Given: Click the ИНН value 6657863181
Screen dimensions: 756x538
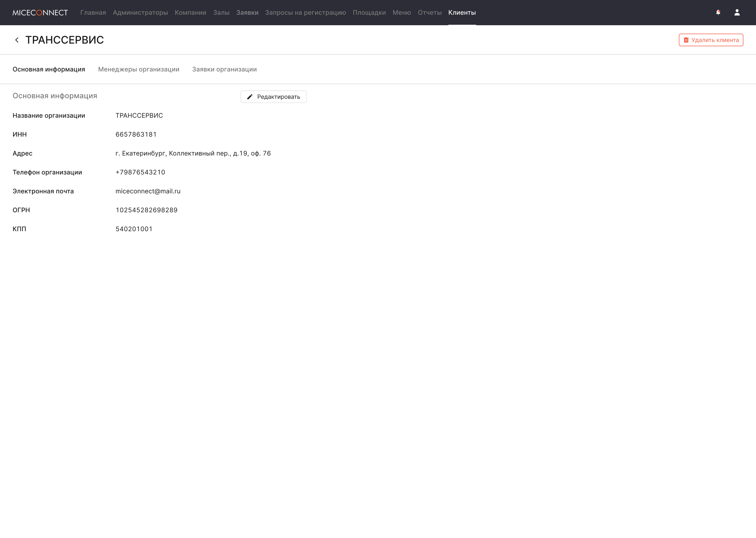Looking at the screenshot, I should pyautogui.click(x=136, y=134).
